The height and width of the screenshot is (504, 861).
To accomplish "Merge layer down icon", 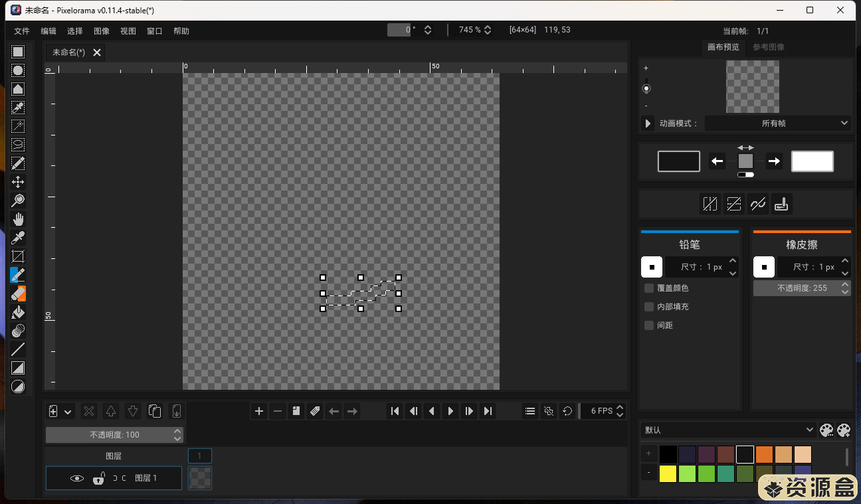I will [177, 411].
